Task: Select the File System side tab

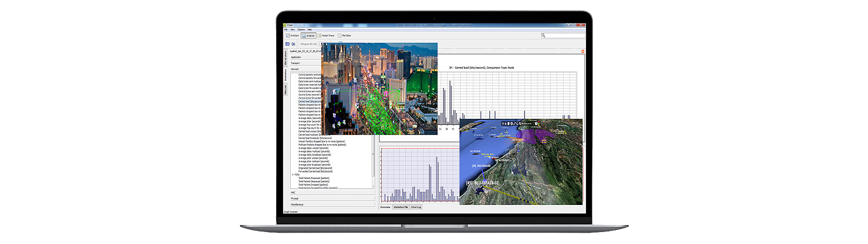Action: coord(286,57)
